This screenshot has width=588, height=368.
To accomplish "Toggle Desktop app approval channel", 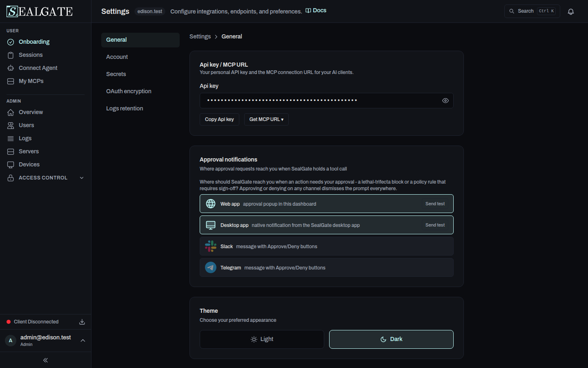I will pos(327,225).
